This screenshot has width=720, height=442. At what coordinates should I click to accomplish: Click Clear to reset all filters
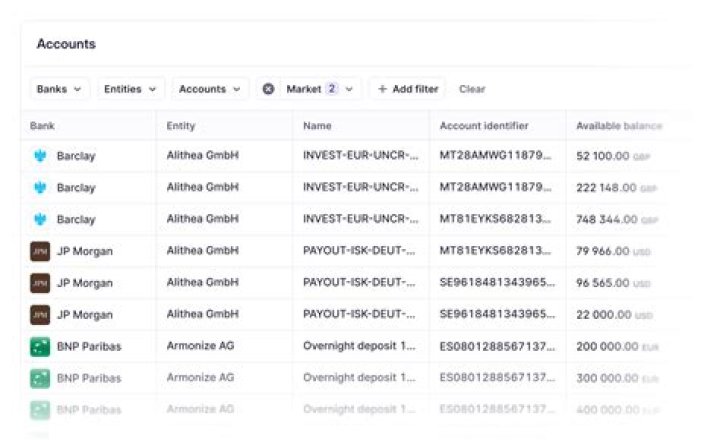tap(472, 89)
